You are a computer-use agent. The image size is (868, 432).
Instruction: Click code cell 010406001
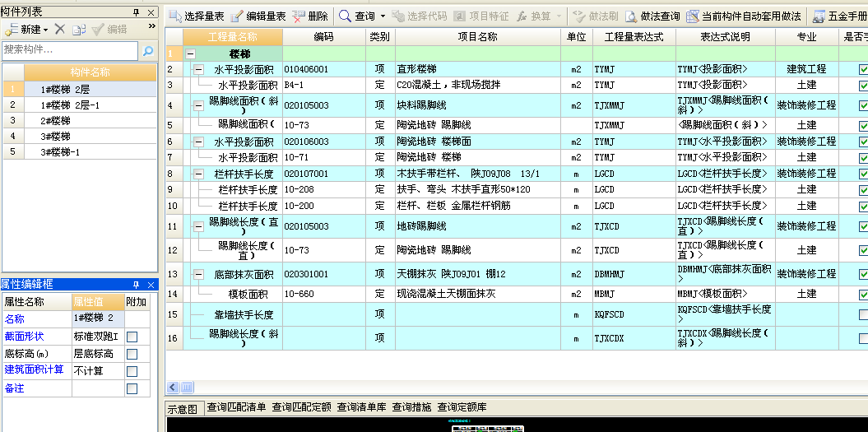pos(324,69)
